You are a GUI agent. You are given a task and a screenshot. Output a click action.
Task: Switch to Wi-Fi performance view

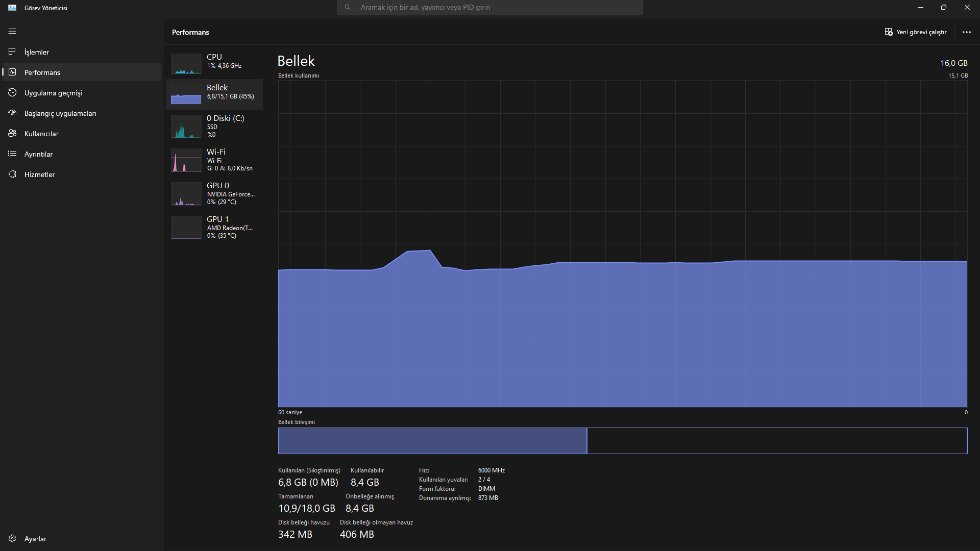click(214, 159)
